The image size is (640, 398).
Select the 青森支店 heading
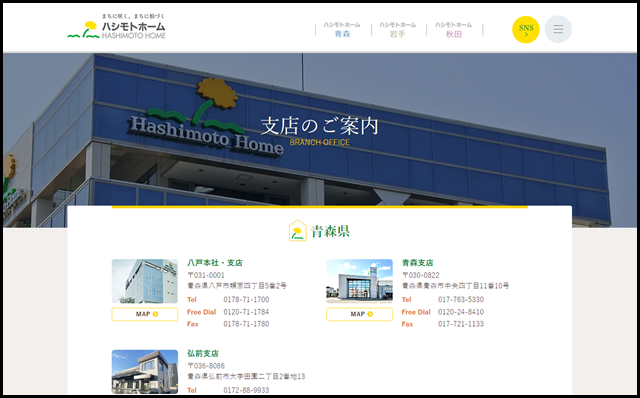pos(418,263)
